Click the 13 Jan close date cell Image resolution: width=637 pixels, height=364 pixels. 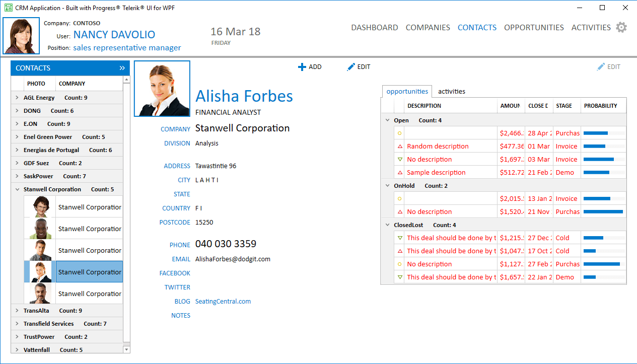pos(539,199)
